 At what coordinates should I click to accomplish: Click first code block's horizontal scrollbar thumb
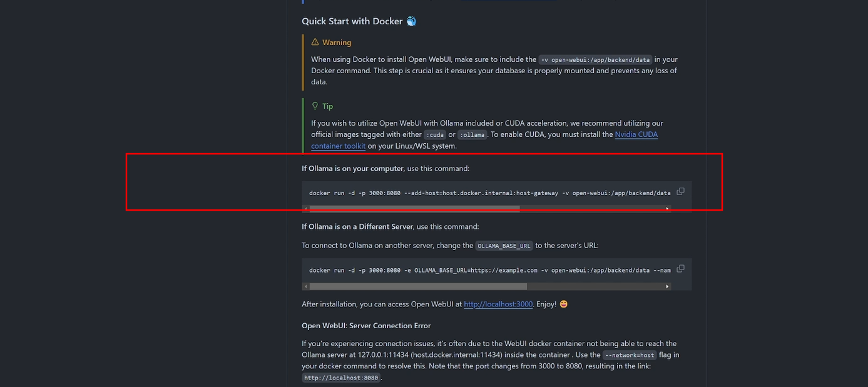pyautogui.click(x=414, y=209)
